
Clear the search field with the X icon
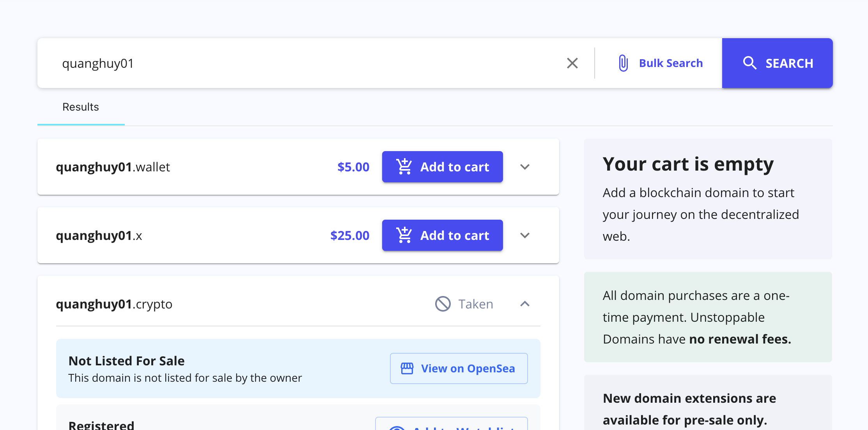coord(572,63)
